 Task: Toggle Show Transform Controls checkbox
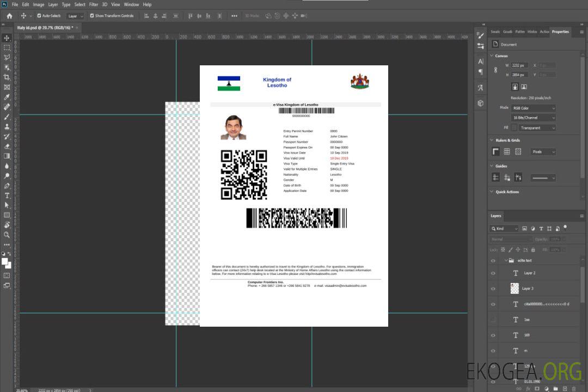(x=92, y=16)
